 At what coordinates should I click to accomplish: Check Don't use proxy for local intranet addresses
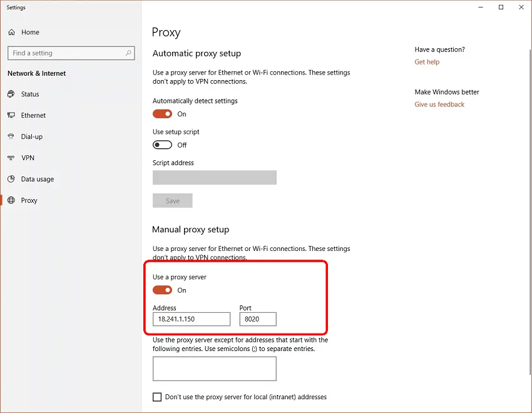point(156,397)
